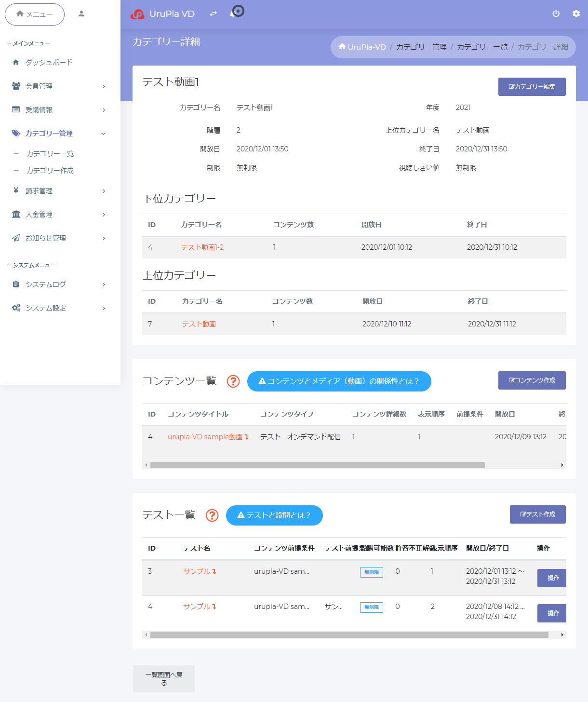This screenshot has width=588, height=702.
Task: Click 操作 button for test ID 4
Action: click(552, 613)
